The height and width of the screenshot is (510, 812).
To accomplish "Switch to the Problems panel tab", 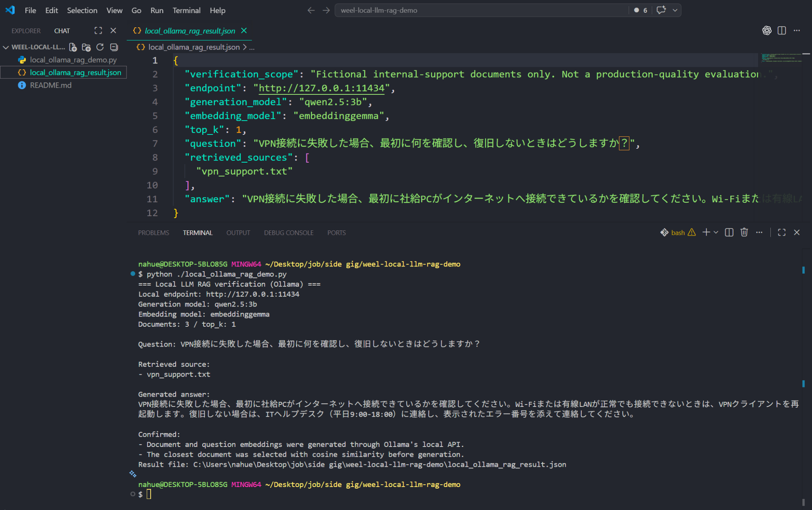I will tap(153, 233).
